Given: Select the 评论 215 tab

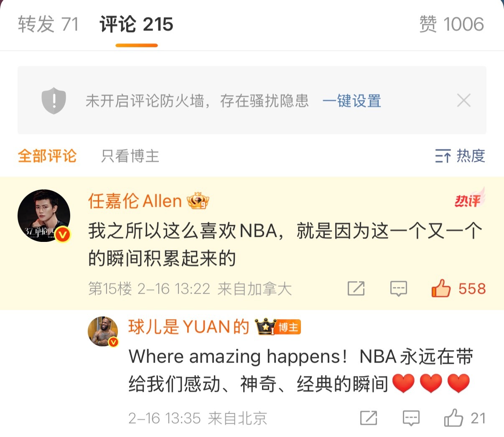Looking at the screenshot, I should pos(136,24).
